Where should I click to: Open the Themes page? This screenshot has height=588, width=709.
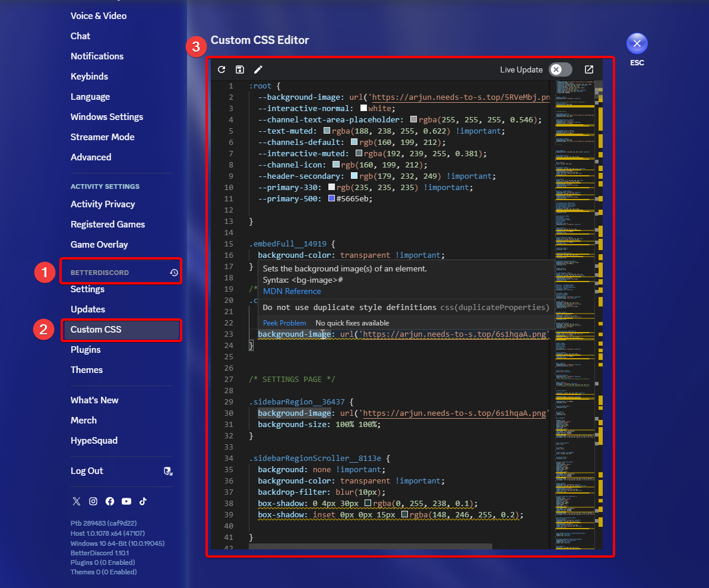[86, 370]
